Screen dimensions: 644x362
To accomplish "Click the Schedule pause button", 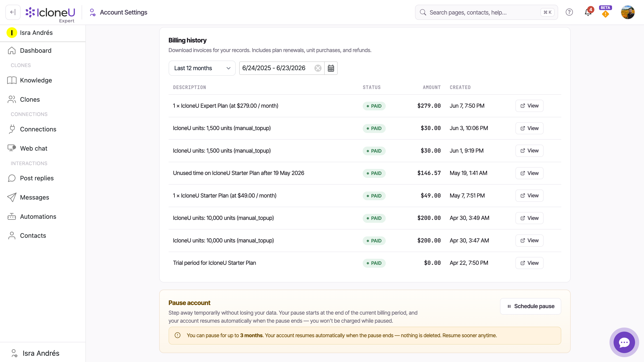I will tap(530, 306).
